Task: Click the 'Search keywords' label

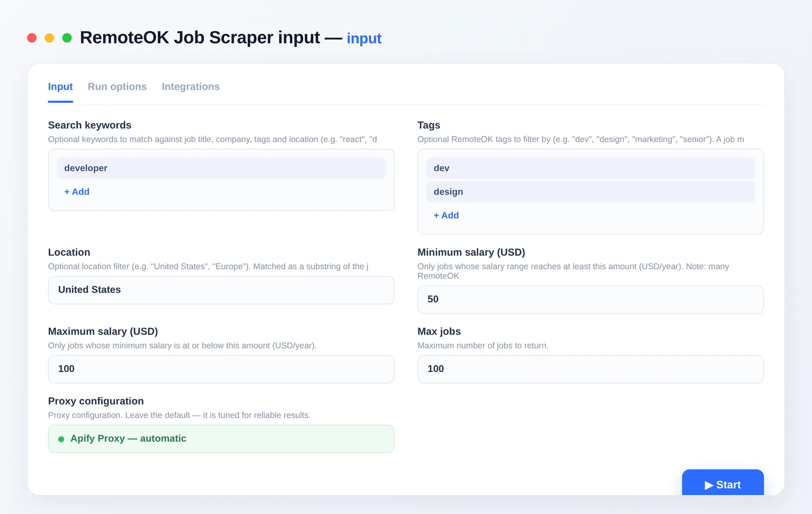Action: 90,125
